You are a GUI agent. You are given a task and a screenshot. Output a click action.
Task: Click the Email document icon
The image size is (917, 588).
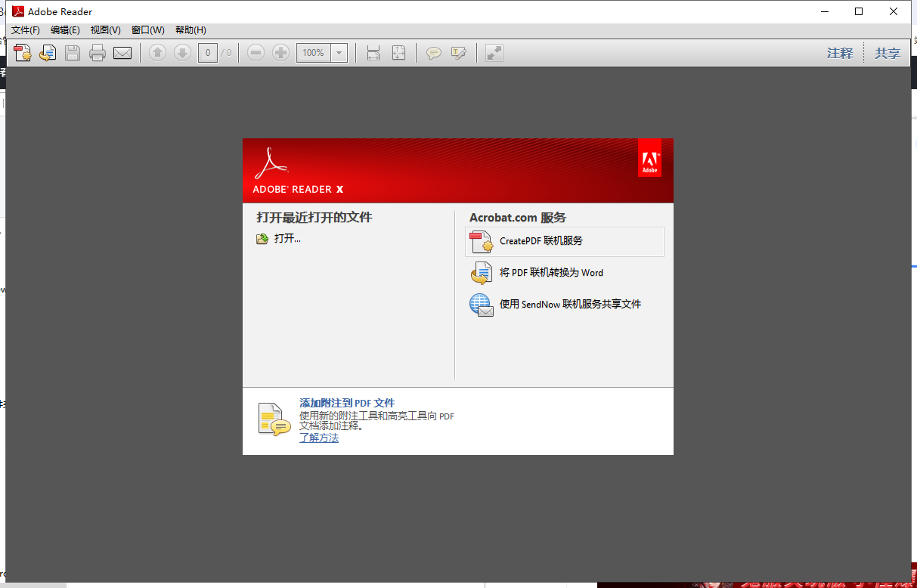pyautogui.click(x=122, y=53)
